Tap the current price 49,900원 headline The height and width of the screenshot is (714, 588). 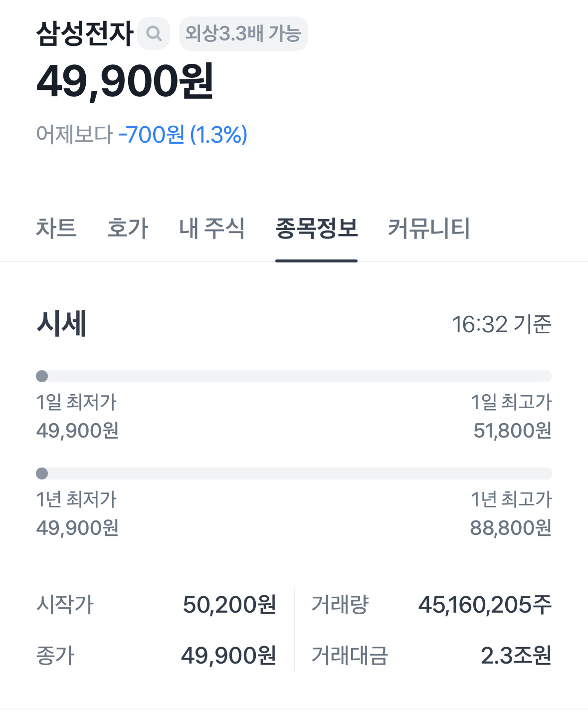(x=125, y=81)
